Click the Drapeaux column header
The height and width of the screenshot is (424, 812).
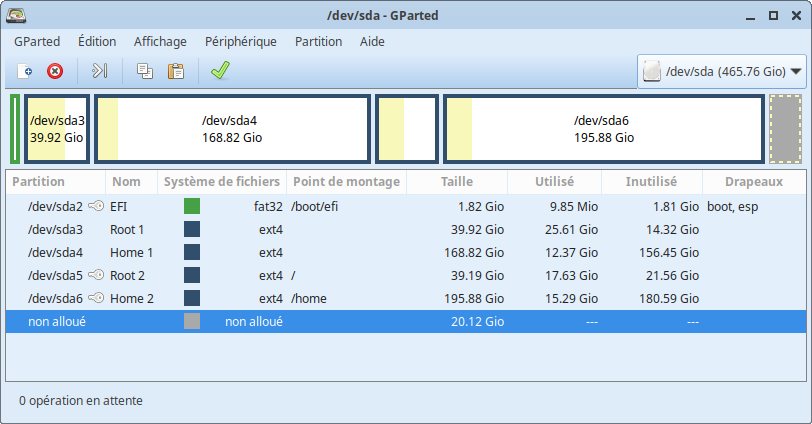coord(754,182)
